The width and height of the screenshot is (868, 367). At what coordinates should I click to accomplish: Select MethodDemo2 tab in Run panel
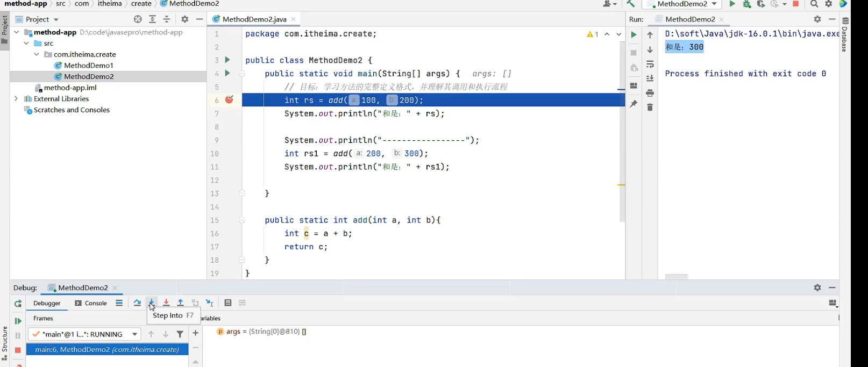click(x=690, y=19)
